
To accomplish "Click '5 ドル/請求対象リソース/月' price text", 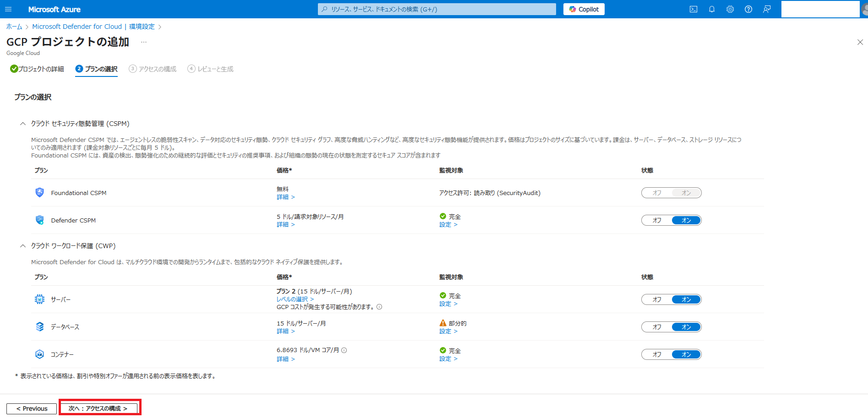I will pyautogui.click(x=310, y=217).
